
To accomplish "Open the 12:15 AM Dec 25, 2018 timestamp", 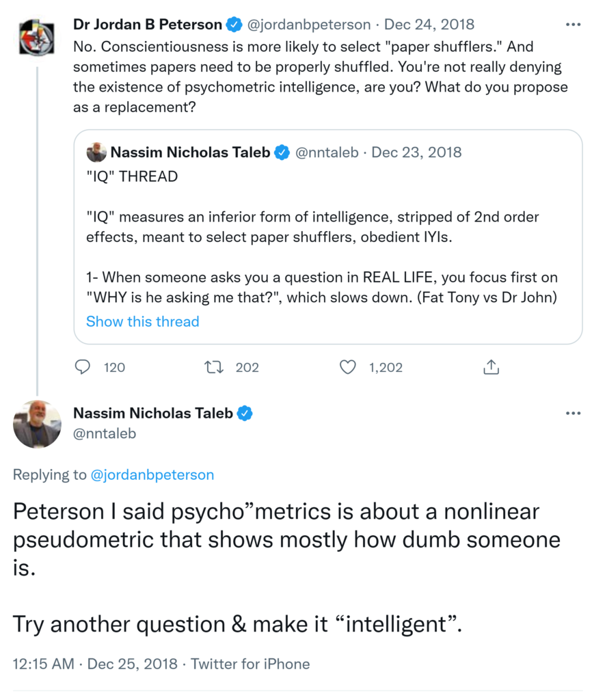I will pyautogui.click(x=95, y=663).
